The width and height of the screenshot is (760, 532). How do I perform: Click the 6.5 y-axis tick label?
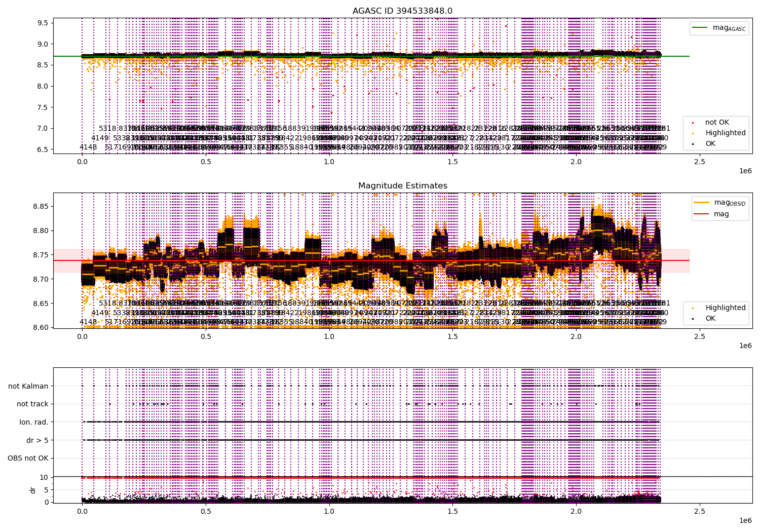(x=42, y=149)
